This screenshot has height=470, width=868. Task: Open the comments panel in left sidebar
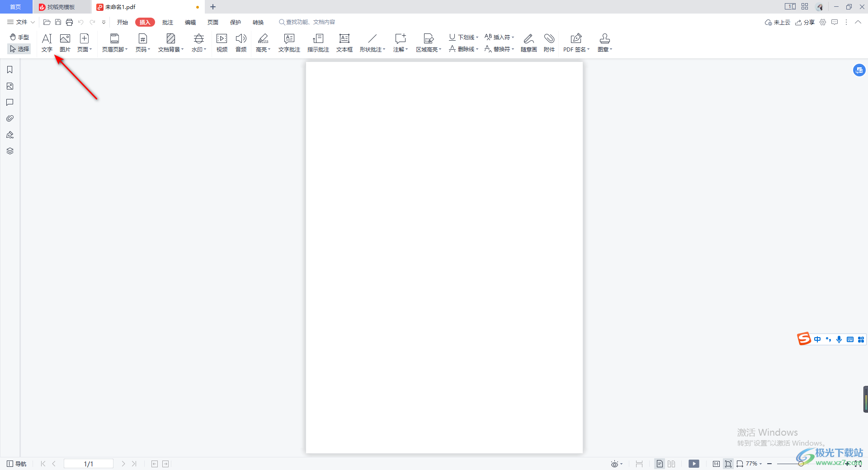click(10, 102)
